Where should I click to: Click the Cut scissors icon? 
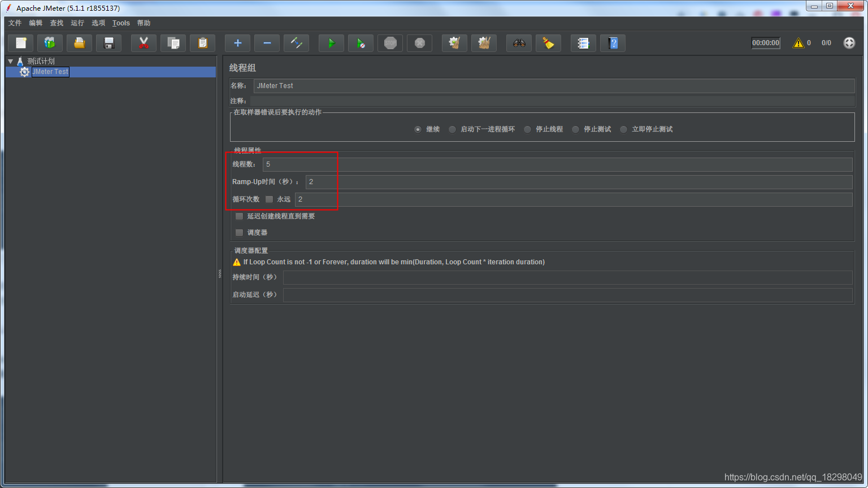click(x=144, y=43)
